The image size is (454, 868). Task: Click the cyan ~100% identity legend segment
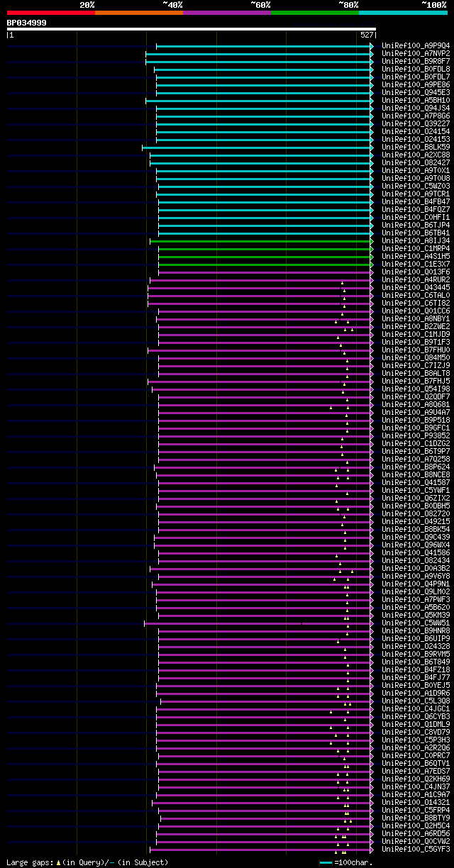tap(403, 13)
